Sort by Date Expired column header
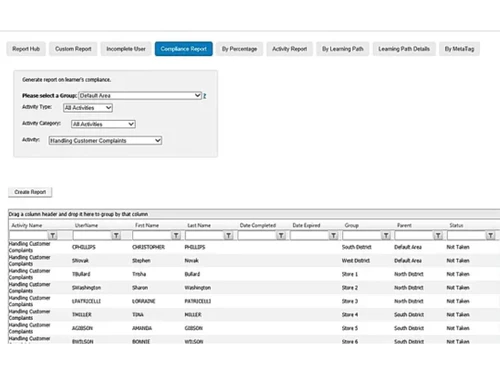Screen dimensions: 500x375 point(306,225)
